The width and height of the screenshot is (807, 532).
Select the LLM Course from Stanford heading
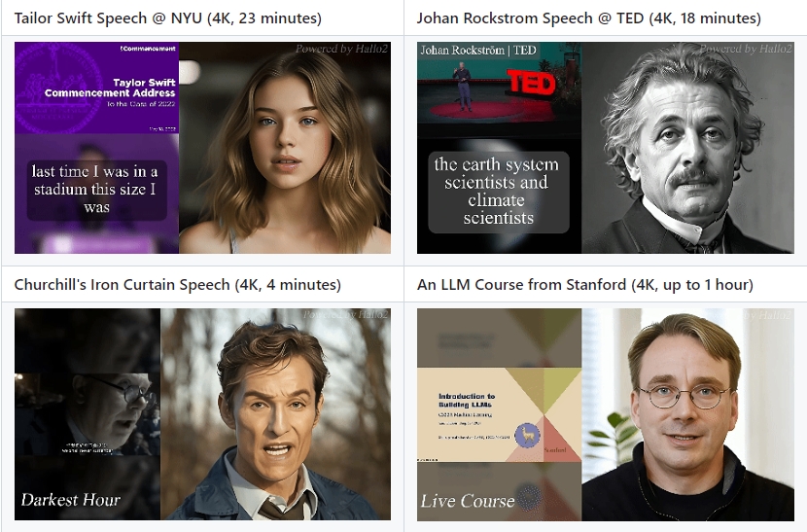tap(584, 285)
